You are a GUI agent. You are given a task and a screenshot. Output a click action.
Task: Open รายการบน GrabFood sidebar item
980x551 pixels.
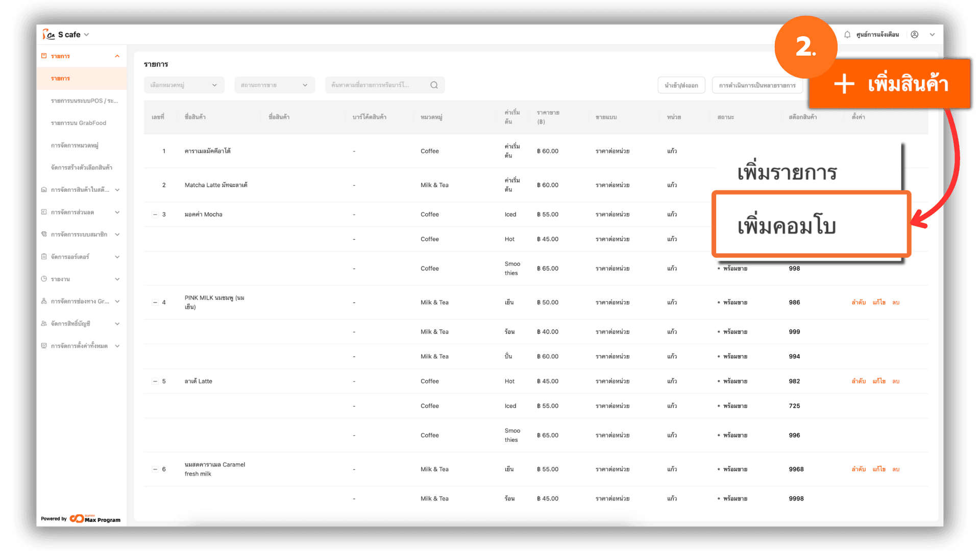pyautogui.click(x=79, y=123)
